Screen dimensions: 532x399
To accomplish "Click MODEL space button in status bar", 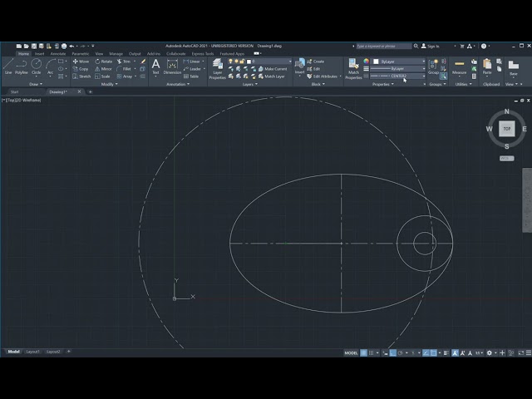I will [351, 352].
